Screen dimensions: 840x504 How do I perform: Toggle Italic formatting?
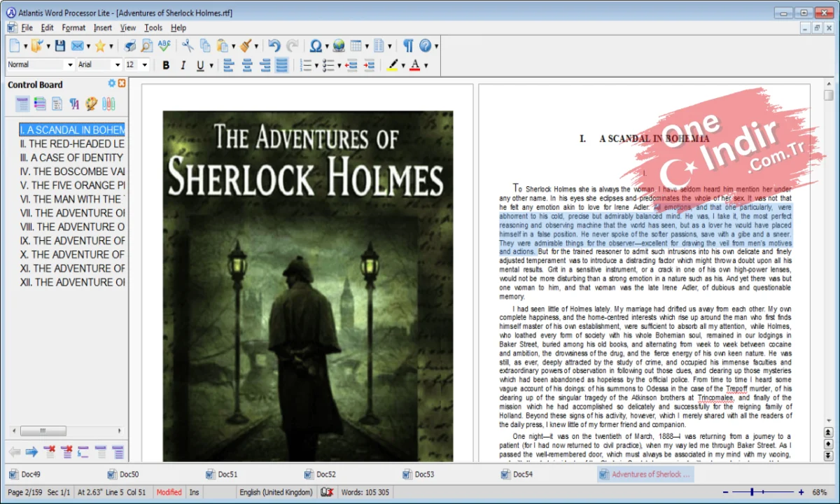tap(183, 65)
